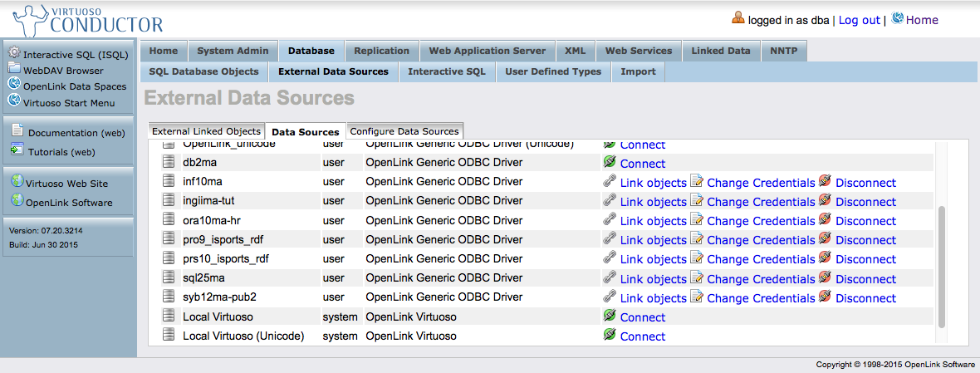This screenshot has height=373, width=980.
Task: Click the Virtuoso Conductor logo
Action: pos(83,20)
